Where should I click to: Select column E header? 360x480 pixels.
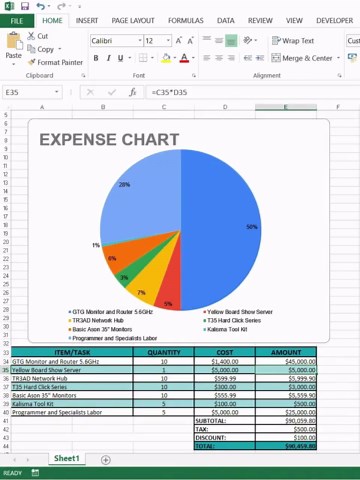click(286, 107)
